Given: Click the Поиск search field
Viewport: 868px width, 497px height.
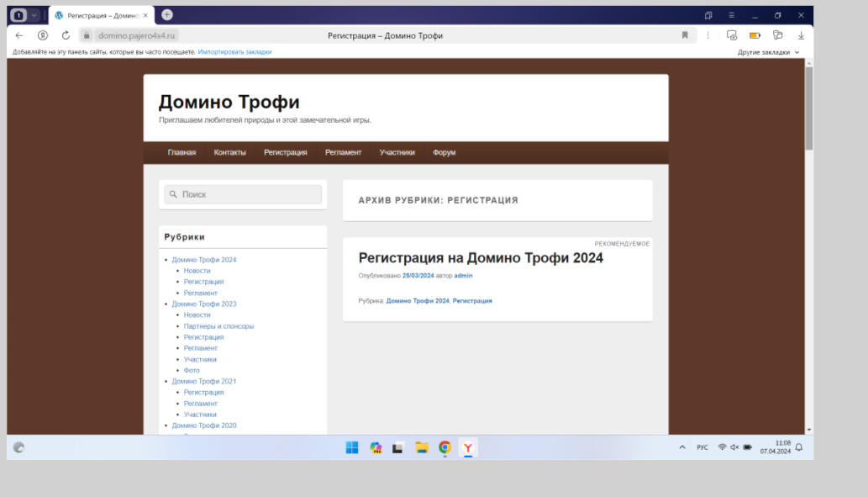Looking at the screenshot, I should pyautogui.click(x=244, y=194).
